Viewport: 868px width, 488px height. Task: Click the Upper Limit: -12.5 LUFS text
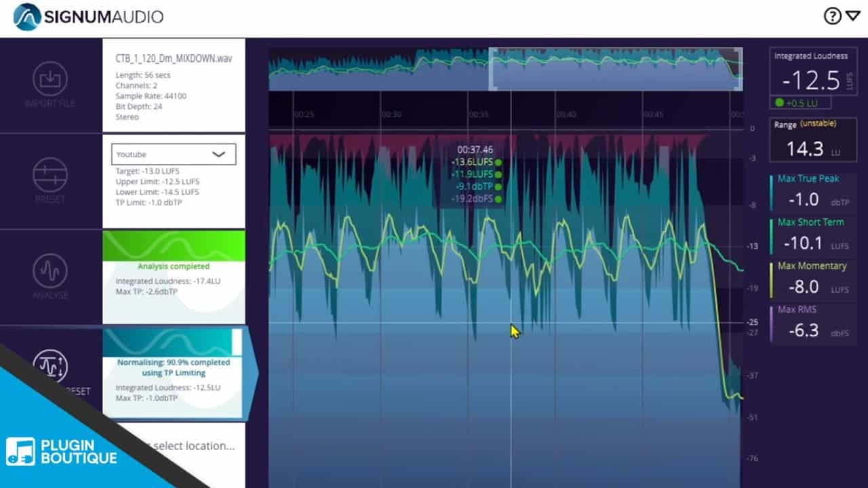click(157, 182)
